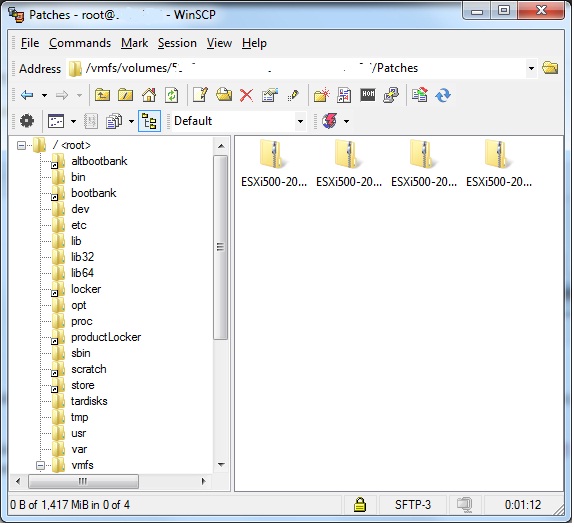The width and height of the screenshot is (574, 527).
Task: Click the address path field
Action: coord(297,68)
